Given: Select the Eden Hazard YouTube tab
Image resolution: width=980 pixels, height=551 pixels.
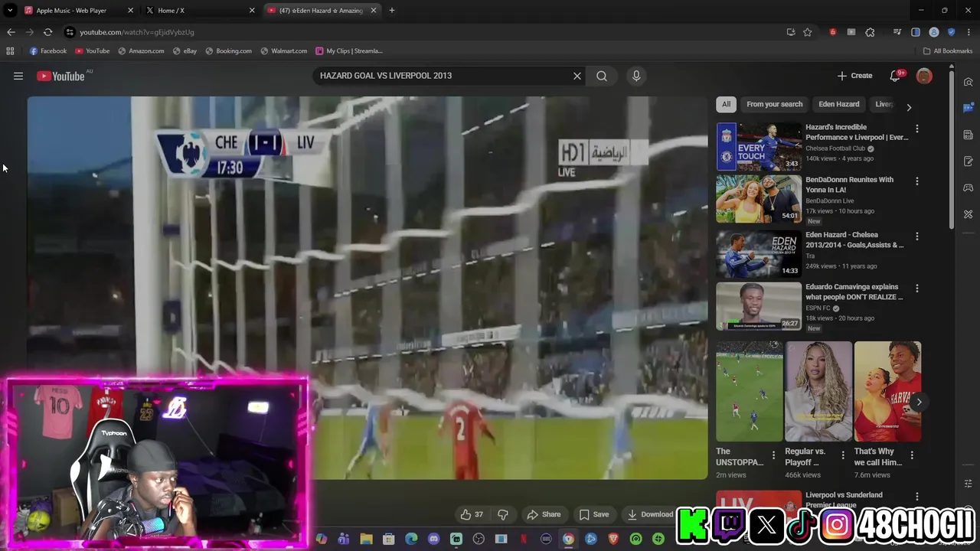Looking at the screenshot, I should pyautogui.click(x=322, y=11).
